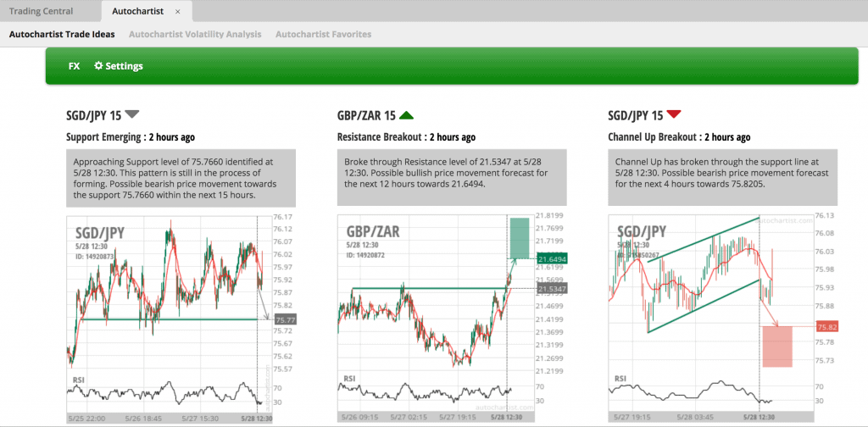The height and width of the screenshot is (427, 868).
Task: Click 'Support Emerging : 2 hours ago' text
Action: tap(130, 137)
